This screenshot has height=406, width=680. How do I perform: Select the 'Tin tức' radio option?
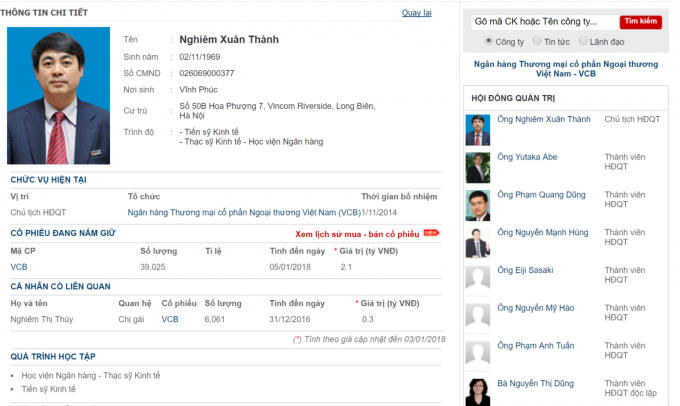pos(537,41)
